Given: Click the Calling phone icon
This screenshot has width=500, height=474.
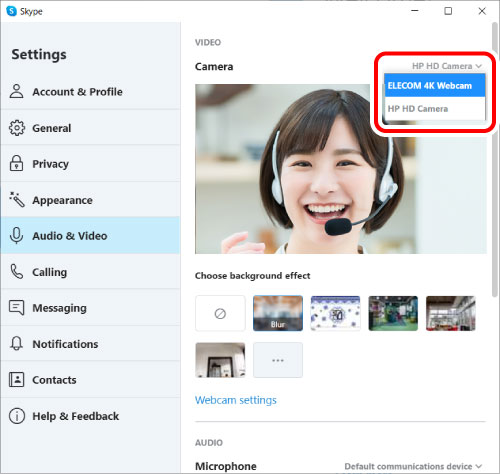Looking at the screenshot, I should point(16,272).
